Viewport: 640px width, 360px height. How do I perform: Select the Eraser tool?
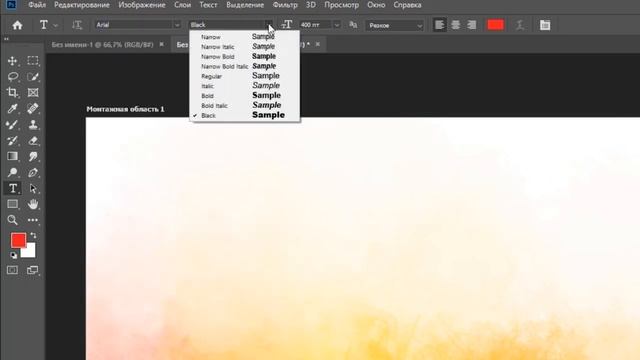pyautogui.click(x=33, y=140)
